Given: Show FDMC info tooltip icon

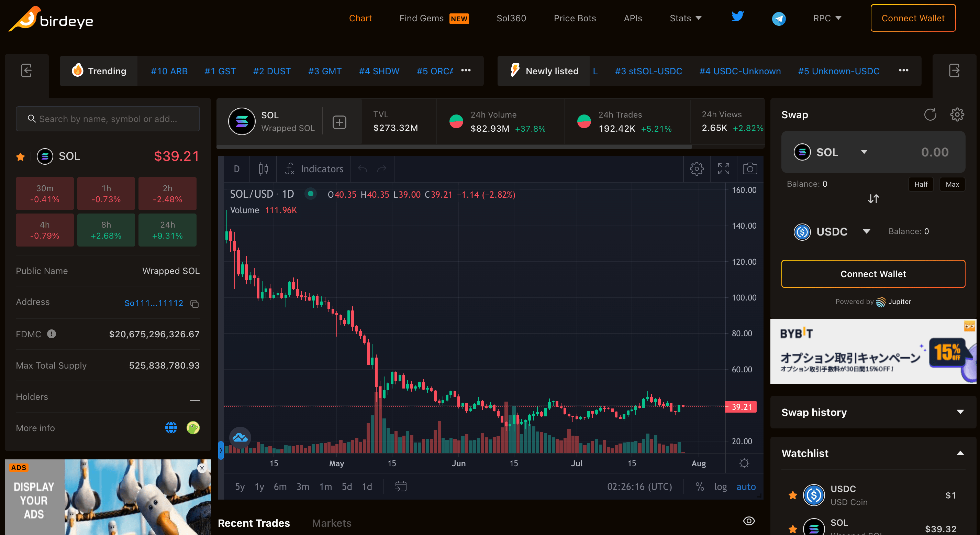Looking at the screenshot, I should tap(51, 334).
